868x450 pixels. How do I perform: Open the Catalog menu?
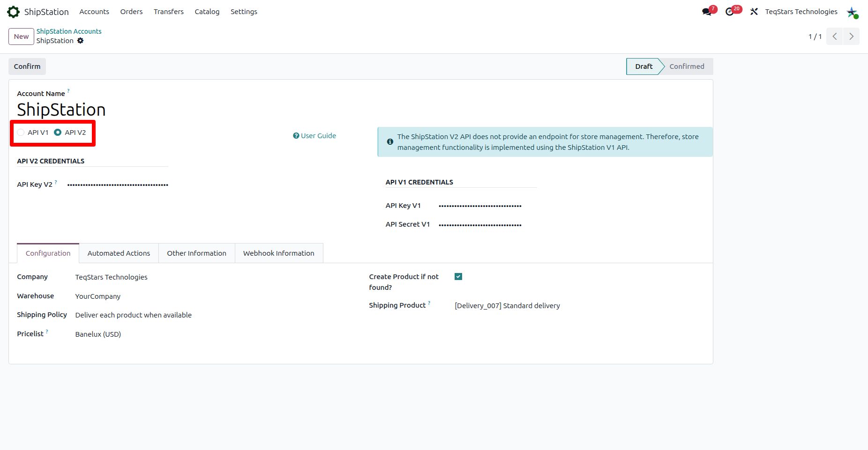[207, 12]
